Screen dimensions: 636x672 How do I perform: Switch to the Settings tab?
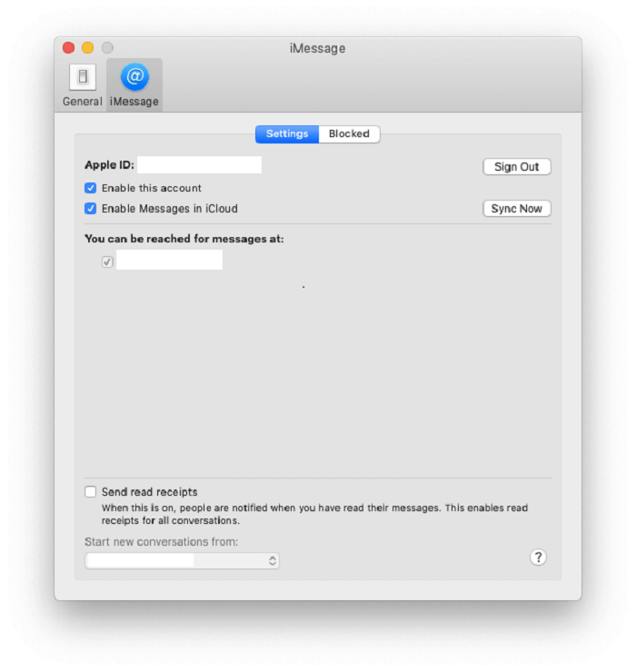click(x=287, y=134)
